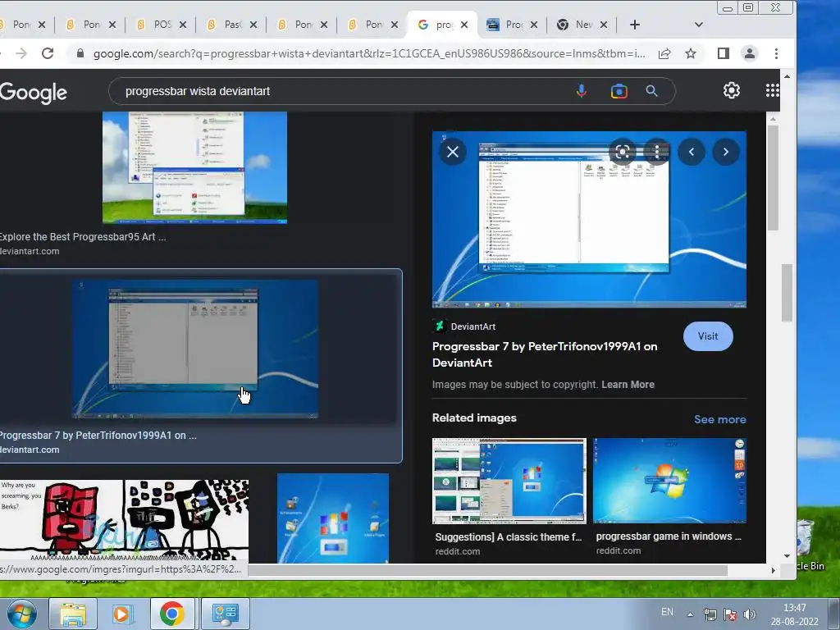Open the Windows Start menu orb
The image size is (840, 630).
tap(21, 614)
